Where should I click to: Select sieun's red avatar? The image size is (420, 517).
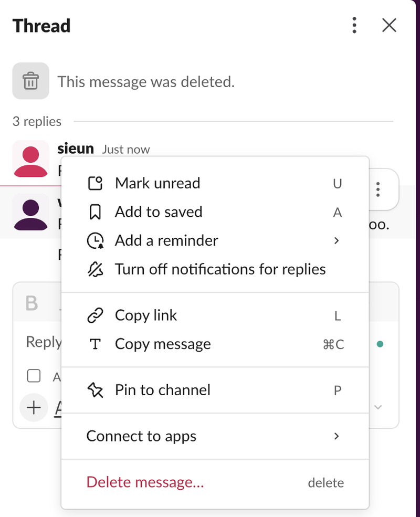pyautogui.click(x=30, y=159)
